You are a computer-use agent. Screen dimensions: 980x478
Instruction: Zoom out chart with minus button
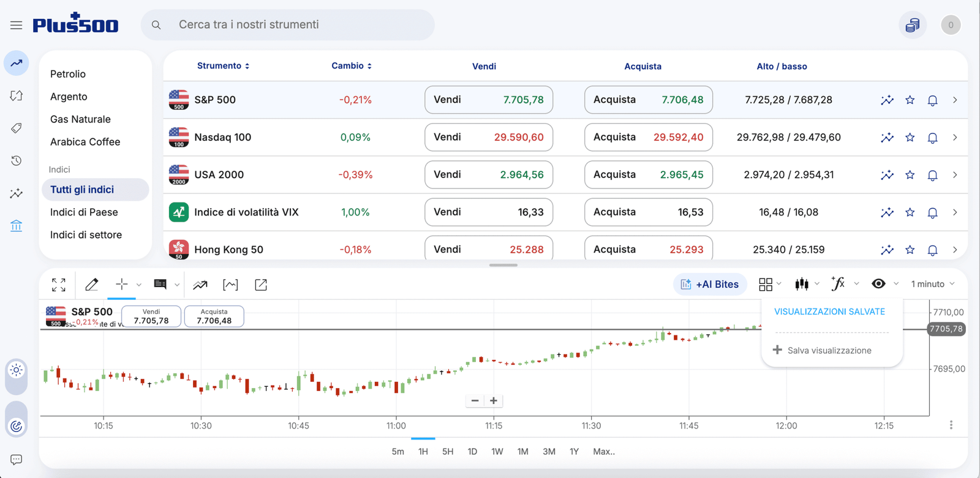coord(475,401)
